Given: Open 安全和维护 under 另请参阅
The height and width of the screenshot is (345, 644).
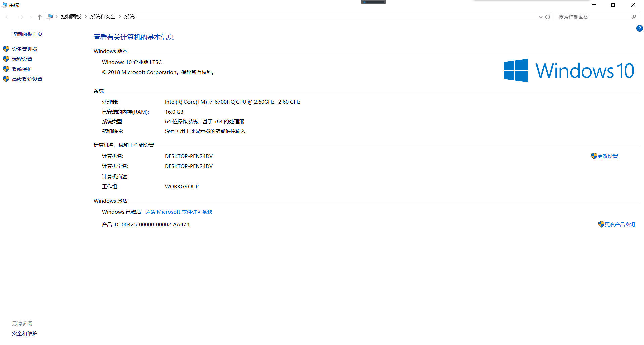Looking at the screenshot, I should (24, 334).
